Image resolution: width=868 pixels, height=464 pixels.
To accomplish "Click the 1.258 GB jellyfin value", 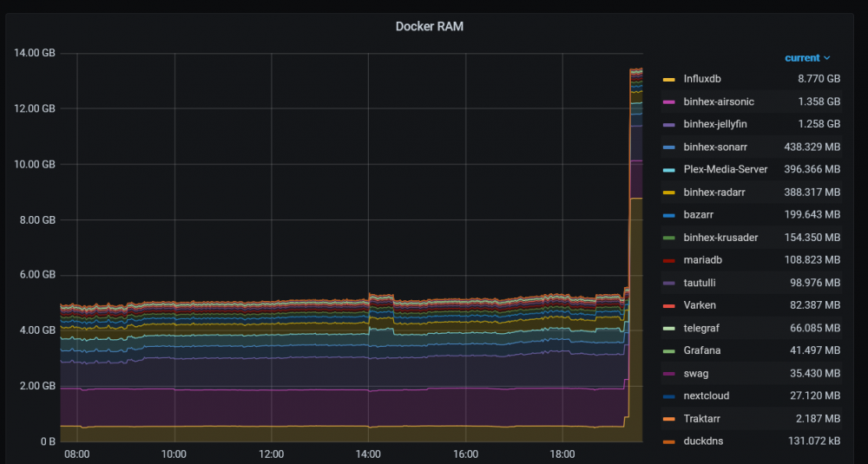I will [819, 124].
